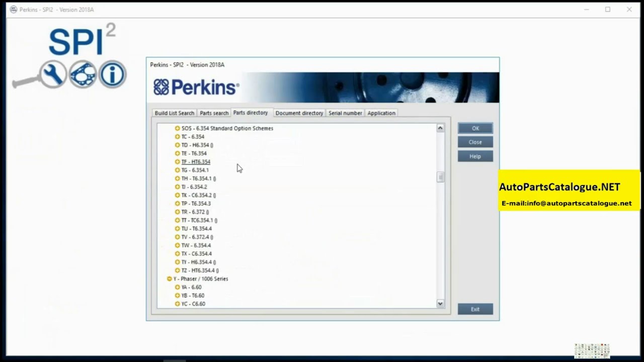Click the bullet icon beside TE - T6.354

(x=177, y=153)
